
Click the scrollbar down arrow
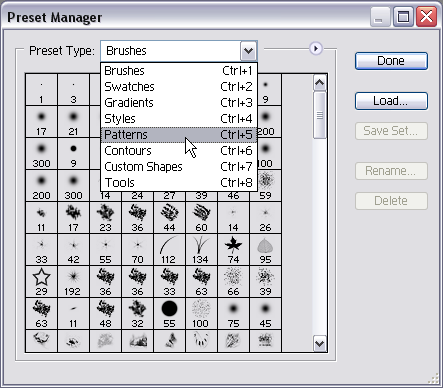tap(320, 343)
